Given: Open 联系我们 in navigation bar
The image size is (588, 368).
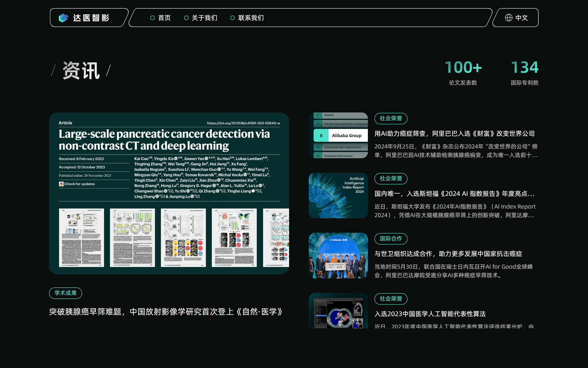Looking at the screenshot, I should 251,18.
